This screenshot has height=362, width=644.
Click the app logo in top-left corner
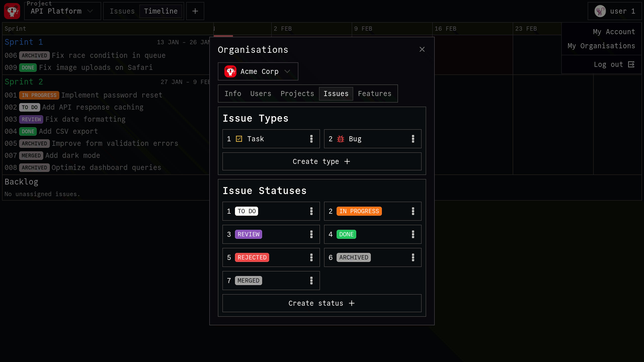pos(12,11)
